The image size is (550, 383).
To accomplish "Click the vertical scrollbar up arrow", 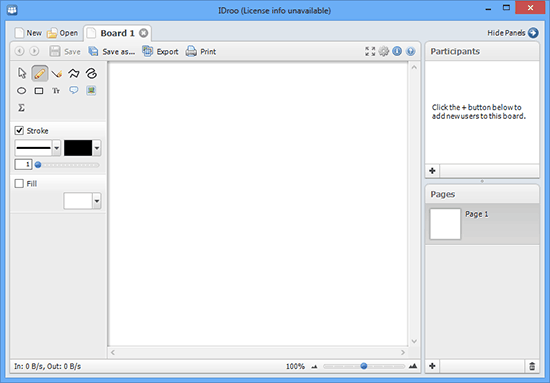I will pos(414,67).
